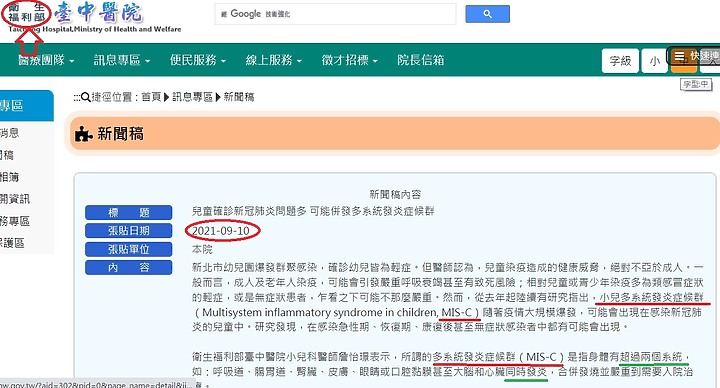The image size is (720, 388).
Task: Click the 張貼日期 label
Action: 129,231
